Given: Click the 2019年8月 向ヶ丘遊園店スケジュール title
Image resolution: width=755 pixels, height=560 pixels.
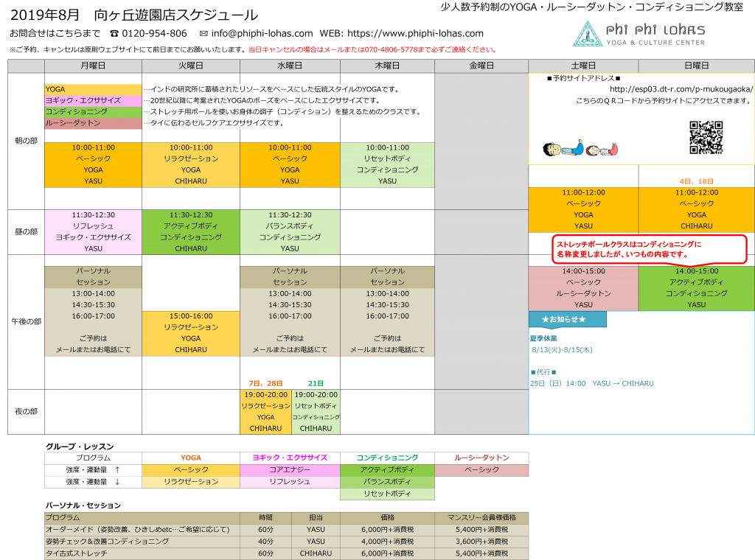Looking at the screenshot, I should 134,15.
